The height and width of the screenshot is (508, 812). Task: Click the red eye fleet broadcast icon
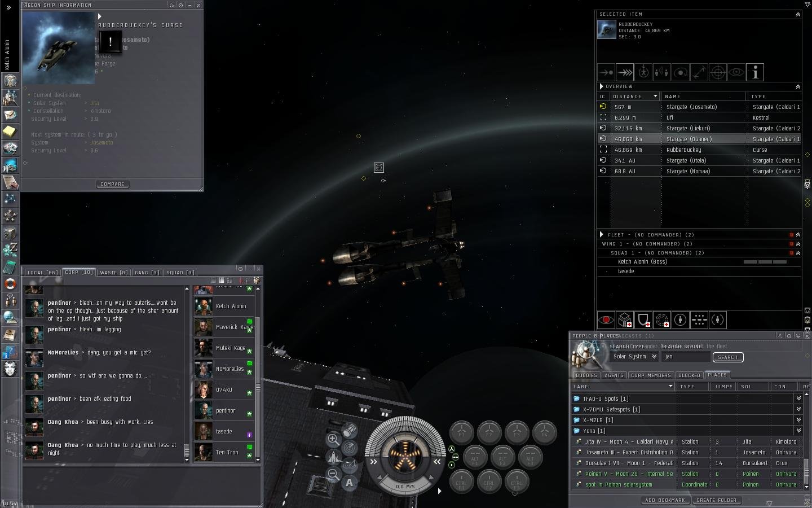tap(606, 320)
